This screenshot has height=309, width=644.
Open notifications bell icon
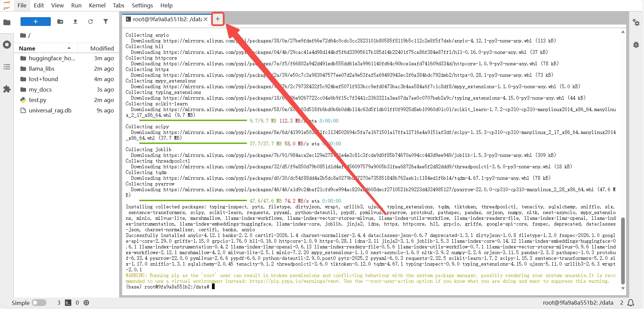(631, 303)
